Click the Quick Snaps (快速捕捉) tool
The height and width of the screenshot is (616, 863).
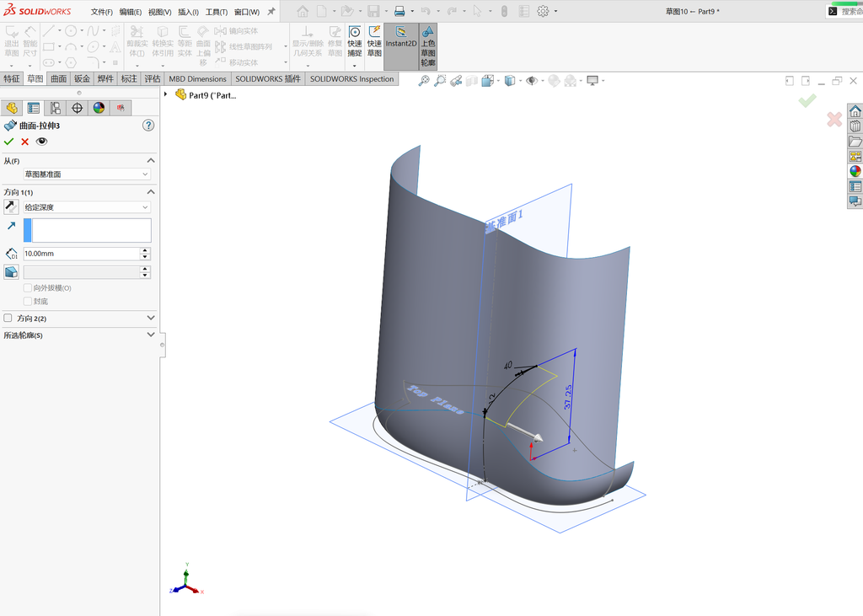tap(355, 41)
